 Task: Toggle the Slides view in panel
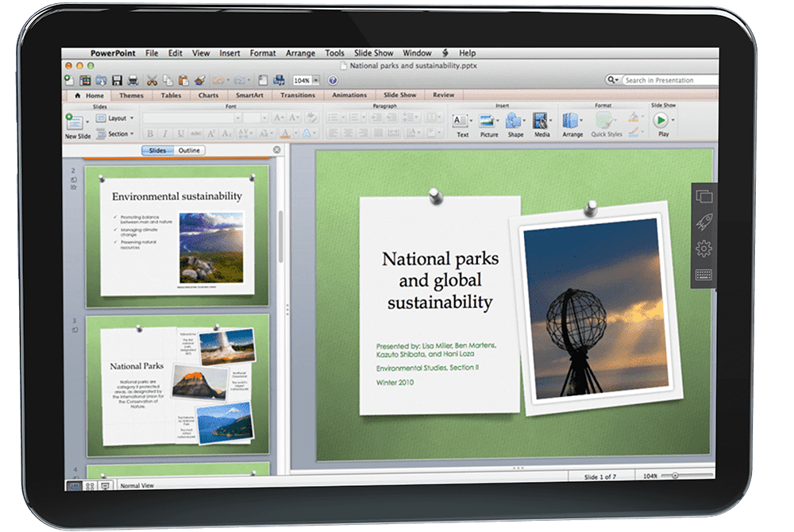157,150
